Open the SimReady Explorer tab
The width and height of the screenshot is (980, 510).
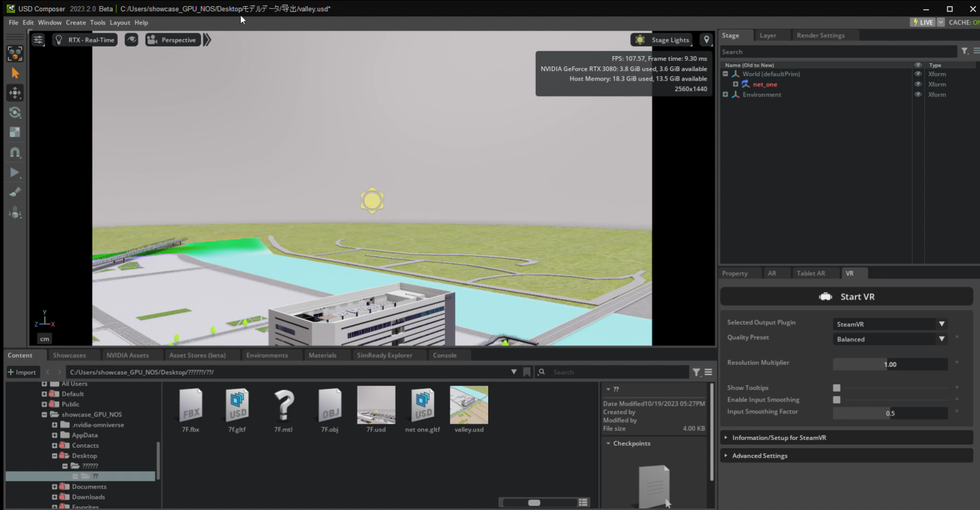click(x=385, y=355)
